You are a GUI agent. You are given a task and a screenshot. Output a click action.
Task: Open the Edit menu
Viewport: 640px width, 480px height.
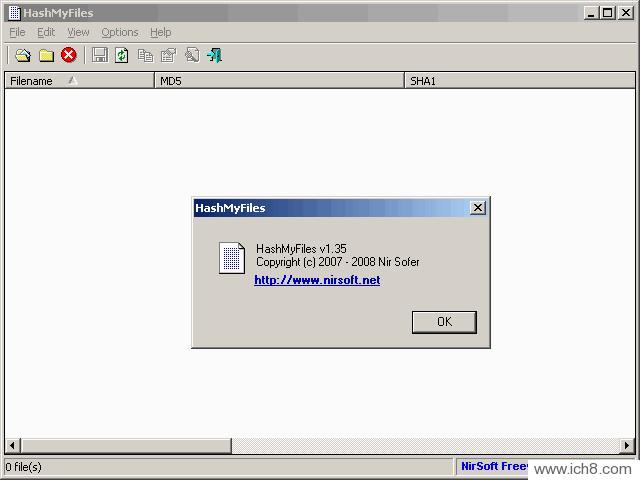click(x=46, y=32)
